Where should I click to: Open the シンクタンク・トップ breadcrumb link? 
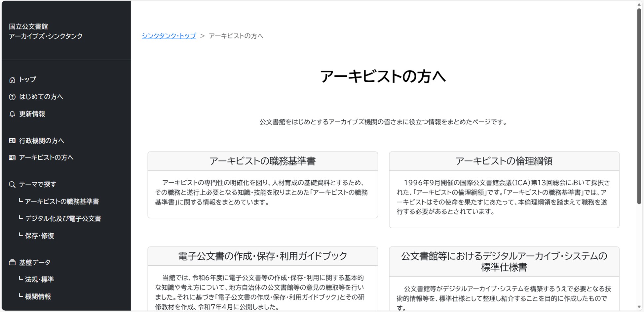point(169,36)
